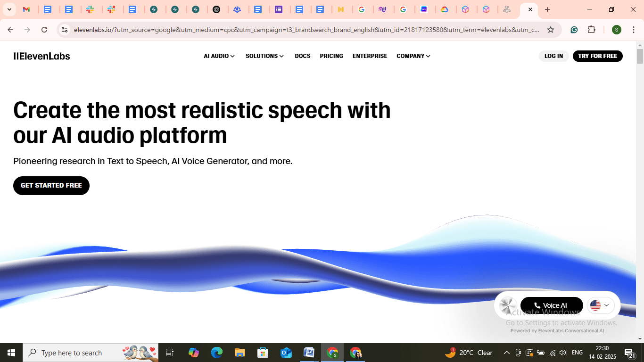Expand the Company menu
Screen dimensions: 644x362
click(413, 56)
